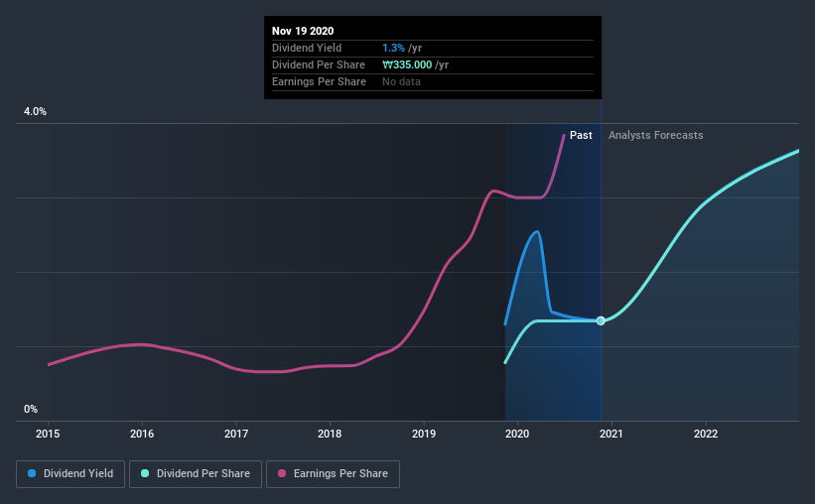Image resolution: width=815 pixels, height=504 pixels.
Task: Click the blue Dividend Yield legend dot
Action: pyautogui.click(x=32, y=473)
